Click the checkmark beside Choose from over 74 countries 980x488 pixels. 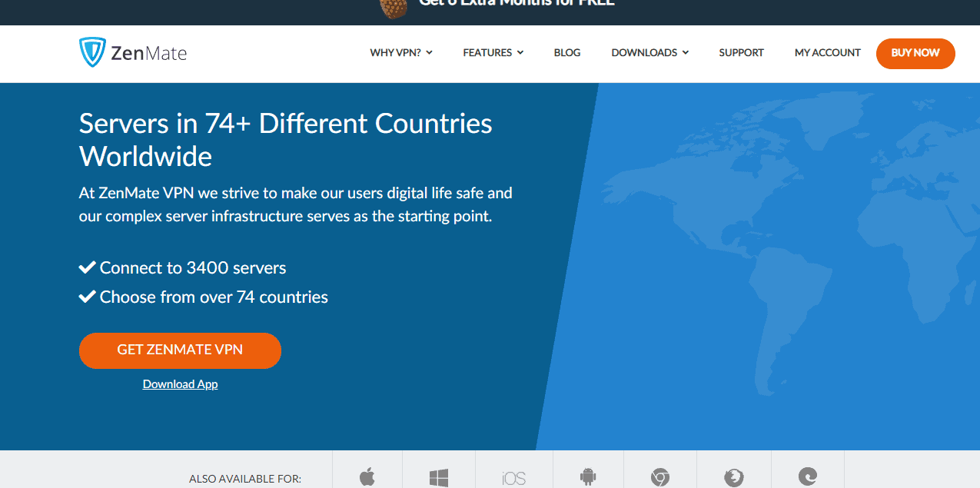86,296
